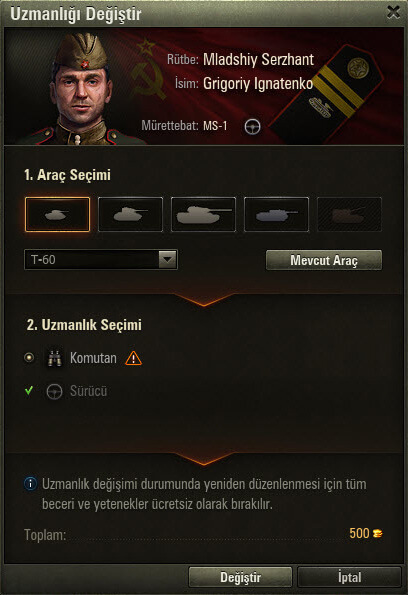Click the disabled artillery class icon

tap(349, 214)
